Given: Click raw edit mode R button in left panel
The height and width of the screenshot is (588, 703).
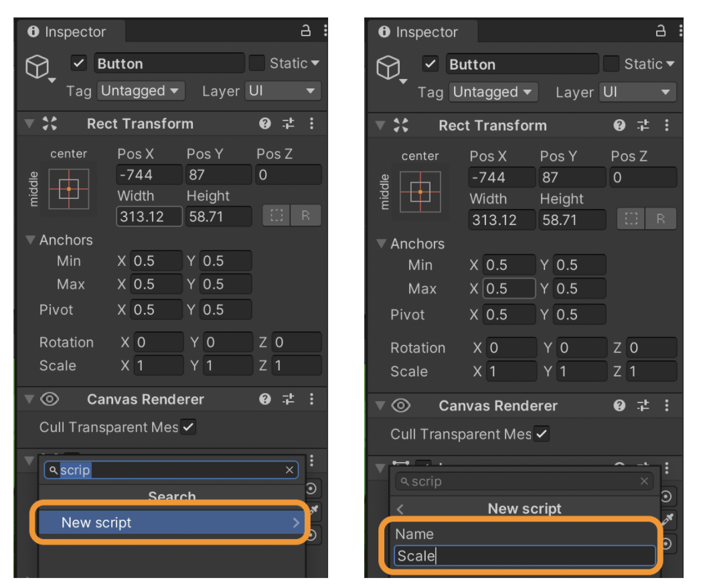Looking at the screenshot, I should (306, 216).
